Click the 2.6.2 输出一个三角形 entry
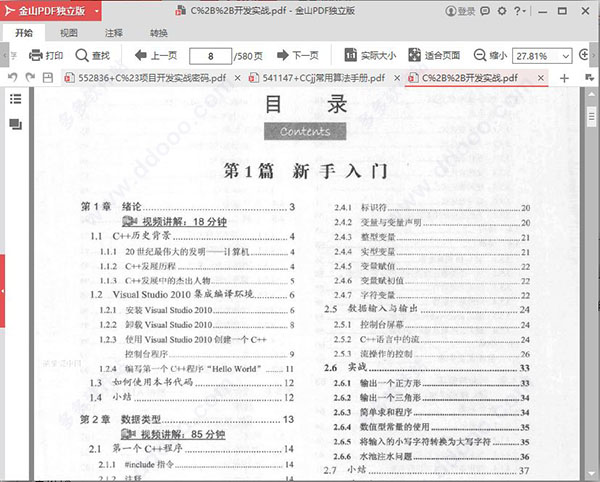The width and height of the screenshot is (600, 482). tap(432, 398)
